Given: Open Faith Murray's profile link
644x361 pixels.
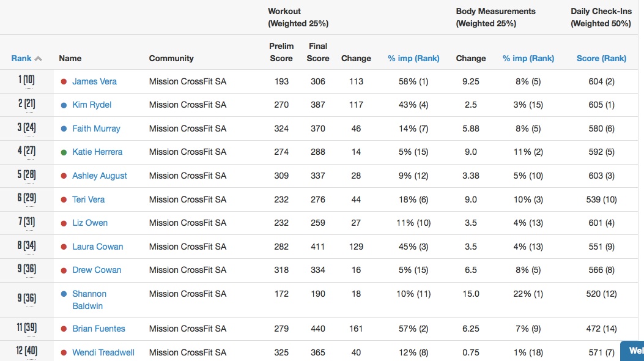Looking at the screenshot, I should 96,128.
